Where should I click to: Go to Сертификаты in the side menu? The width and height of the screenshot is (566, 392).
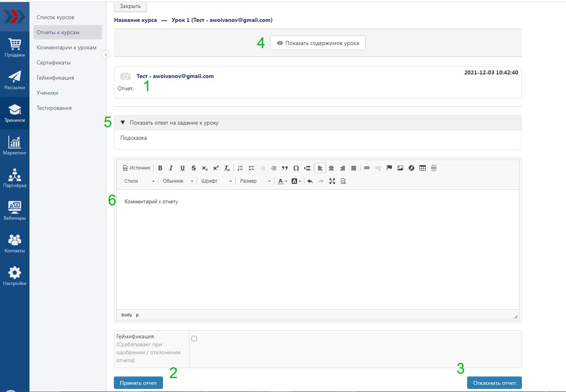[54, 62]
